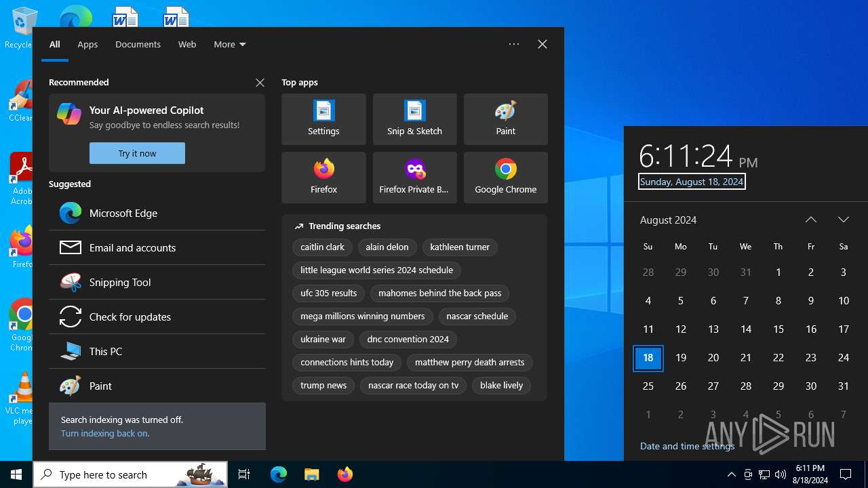Select Check for updates suggestion
The width and height of the screenshot is (868, 488).
pyautogui.click(x=157, y=317)
